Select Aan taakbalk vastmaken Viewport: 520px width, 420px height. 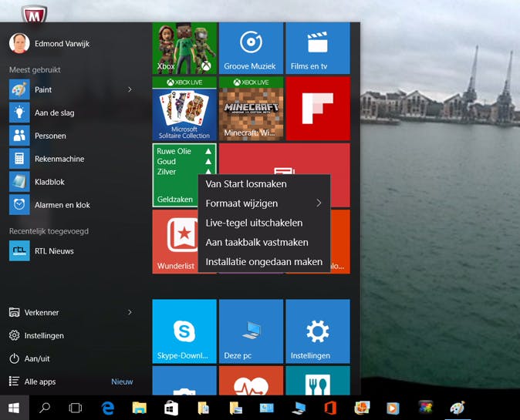pyautogui.click(x=257, y=242)
